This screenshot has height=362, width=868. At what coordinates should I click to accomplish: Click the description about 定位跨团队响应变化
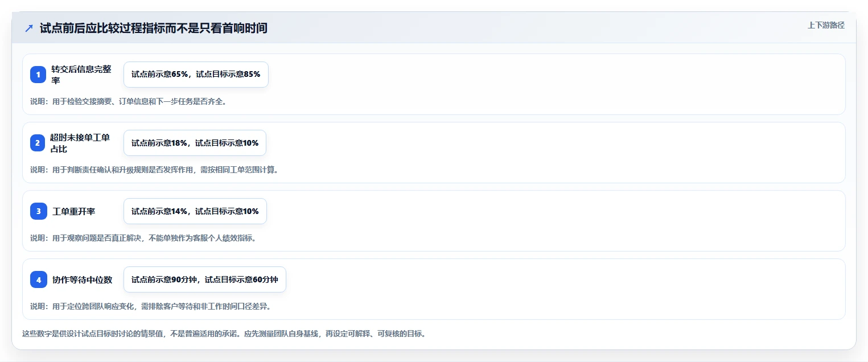pyautogui.click(x=150, y=306)
